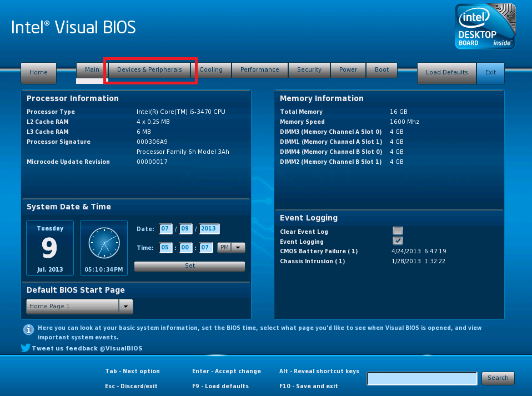Click the DIMM2 (Memory Channel B Slot 1) row
The height and width of the screenshot is (396, 532).
(342, 162)
